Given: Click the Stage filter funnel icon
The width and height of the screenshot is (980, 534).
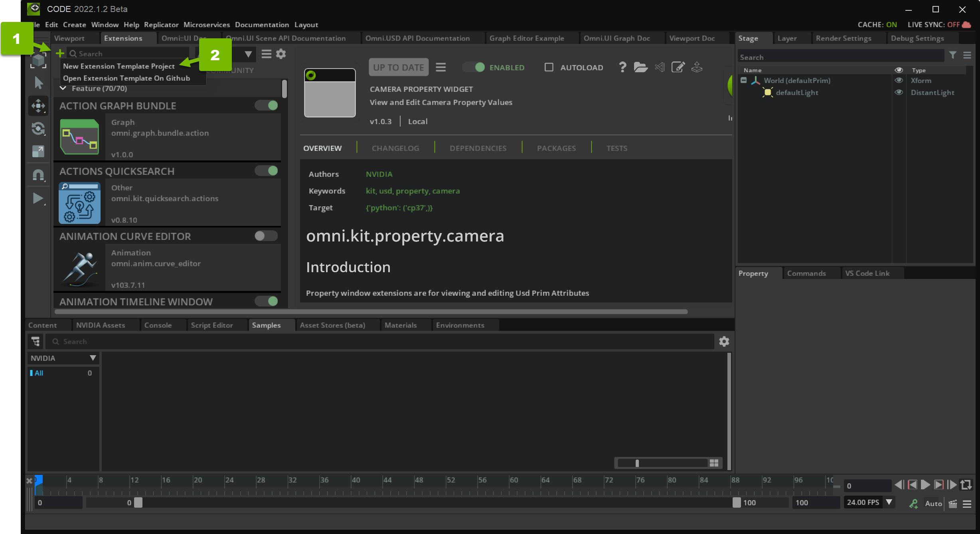Looking at the screenshot, I should coord(953,55).
